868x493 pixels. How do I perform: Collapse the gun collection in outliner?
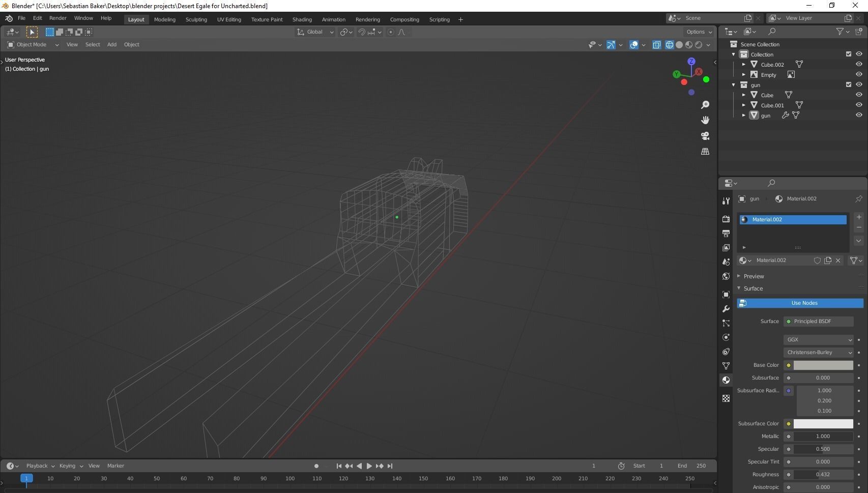pyautogui.click(x=734, y=85)
